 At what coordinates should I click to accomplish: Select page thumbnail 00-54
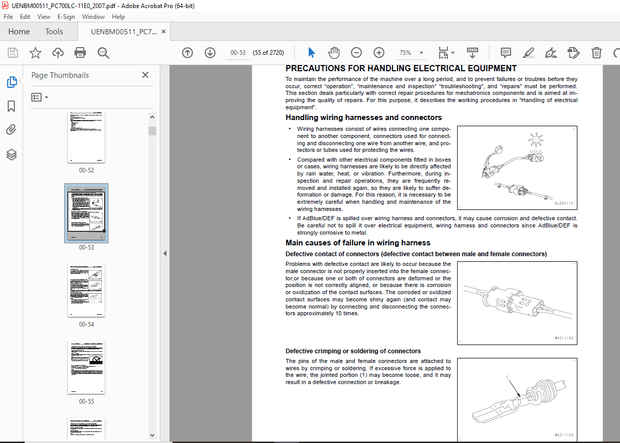click(x=86, y=290)
